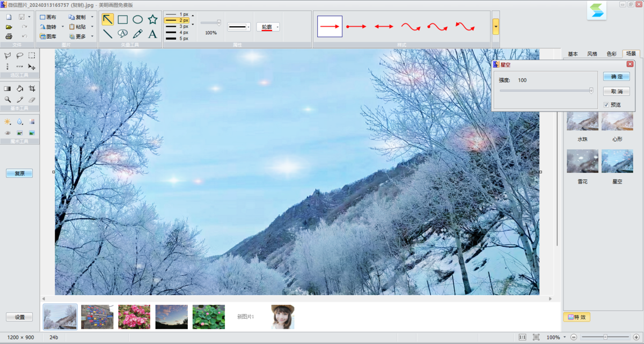Switch to the 风格 tab
The width and height of the screenshot is (644, 344).
click(592, 54)
